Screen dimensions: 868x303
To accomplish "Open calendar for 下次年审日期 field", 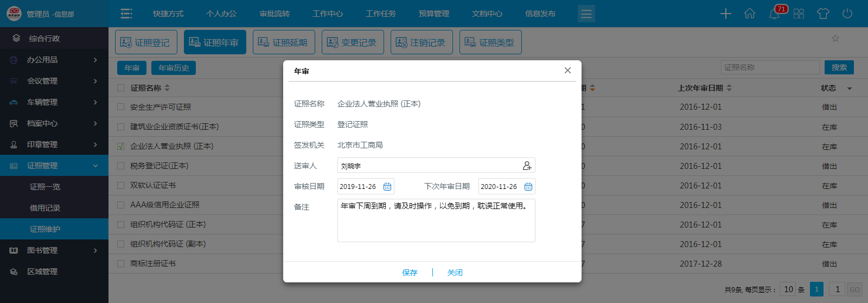I will coord(528,186).
